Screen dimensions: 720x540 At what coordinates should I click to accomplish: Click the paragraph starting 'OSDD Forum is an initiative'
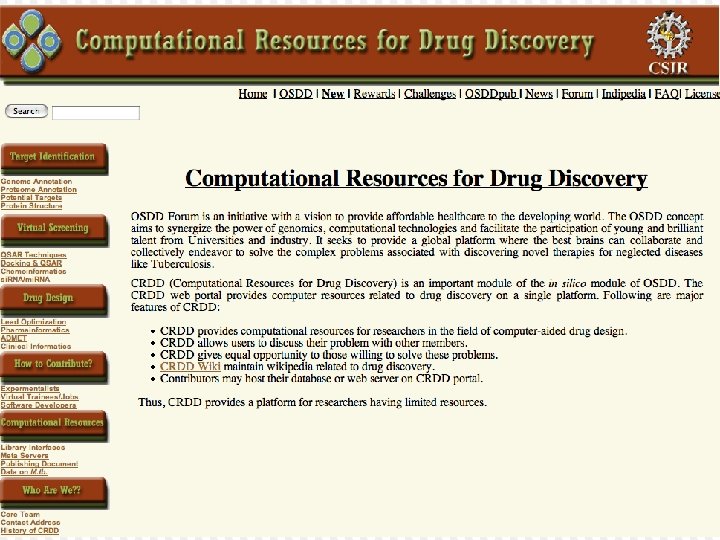416,240
